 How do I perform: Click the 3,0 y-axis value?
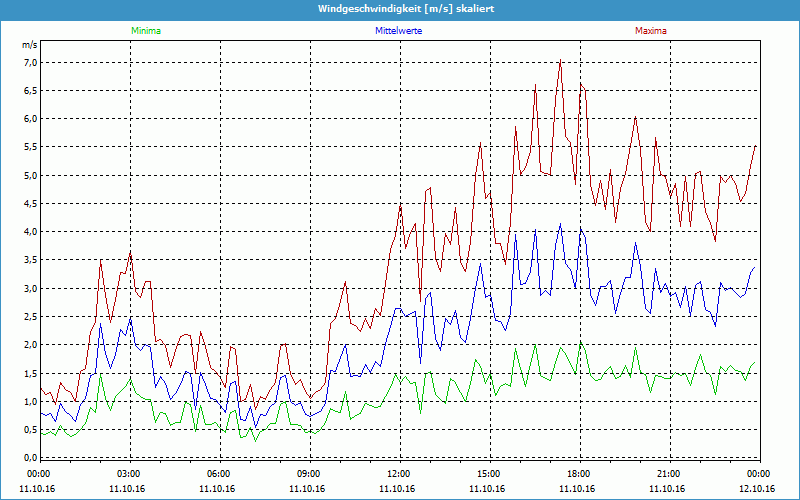tap(31, 288)
